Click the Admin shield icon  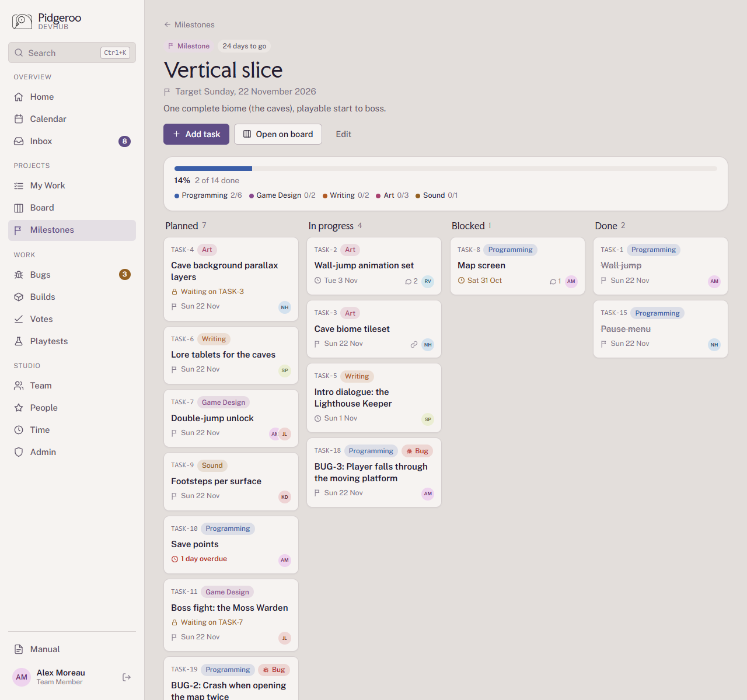point(19,452)
